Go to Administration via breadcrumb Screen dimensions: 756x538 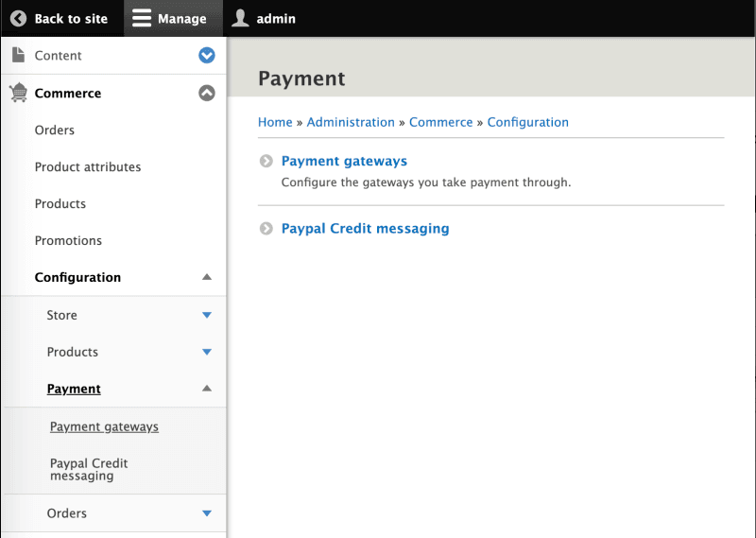coord(351,122)
